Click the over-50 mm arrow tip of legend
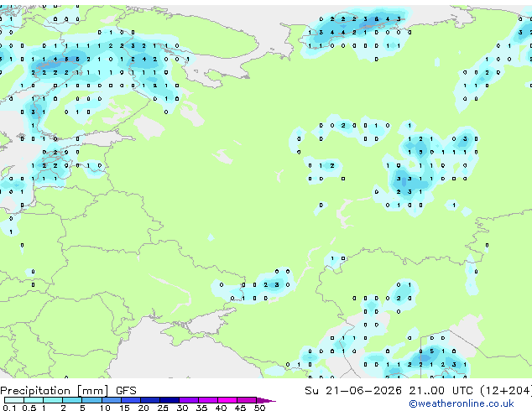Screen dimensions: 532x411 pyautogui.click(x=266, y=400)
